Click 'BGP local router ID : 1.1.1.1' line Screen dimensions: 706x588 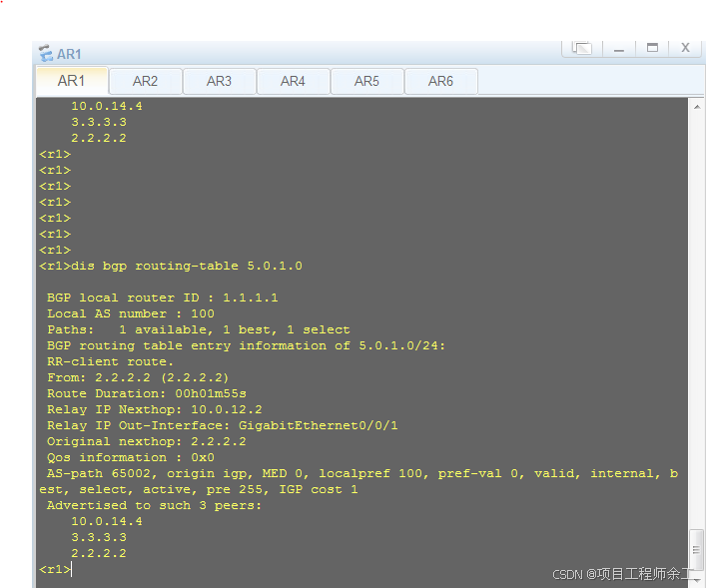tap(163, 298)
